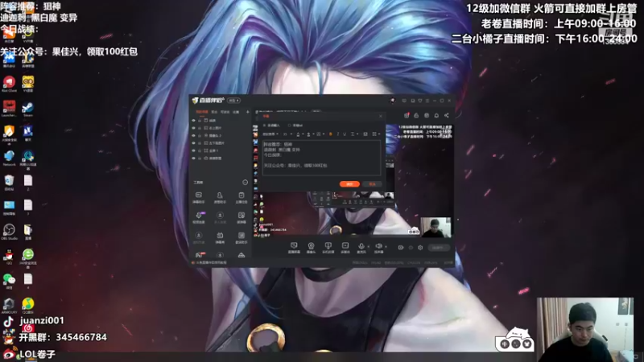Toggle the eye for 左下角图片 source
The image size is (644, 362).
pos(193,143)
